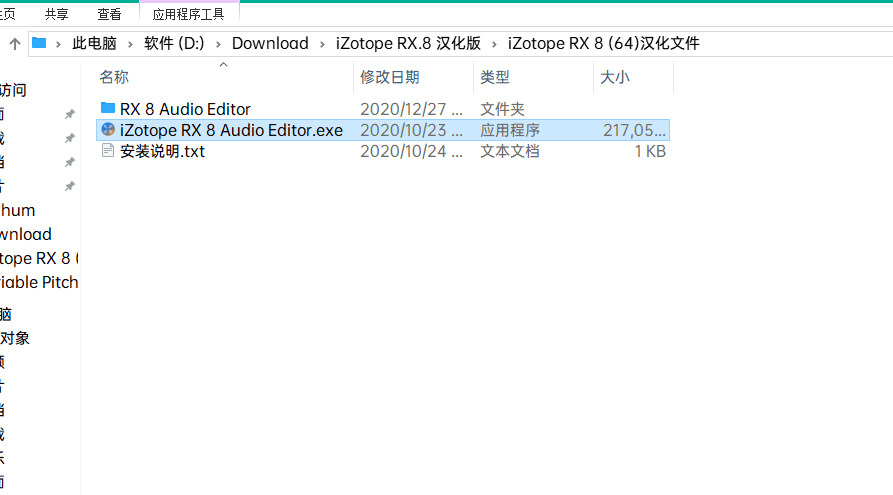Go to Download in the address path

[270, 43]
